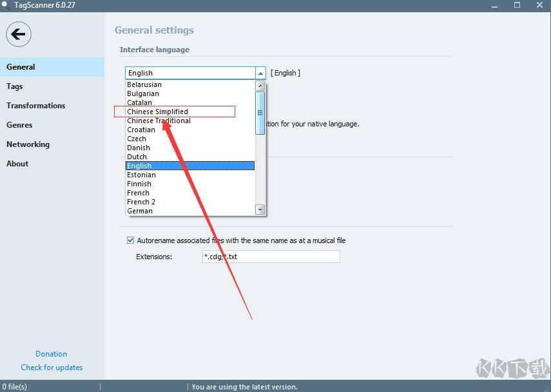Maximize the TagScanner window
This screenshot has height=392, width=551.
tap(517, 5)
